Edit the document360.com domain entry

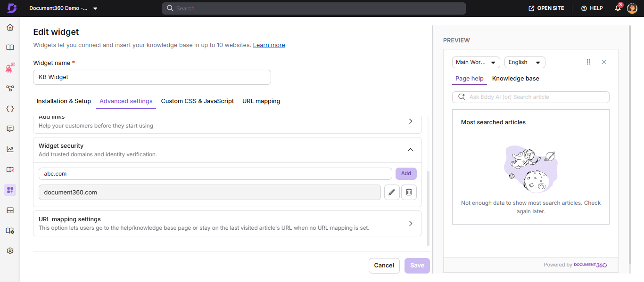392,192
